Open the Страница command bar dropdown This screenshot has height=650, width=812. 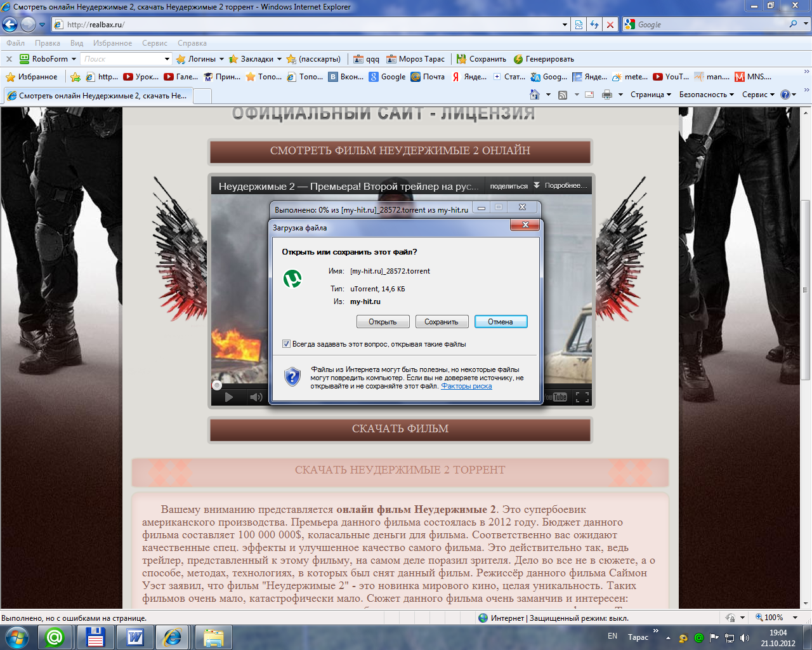[651, 95]
